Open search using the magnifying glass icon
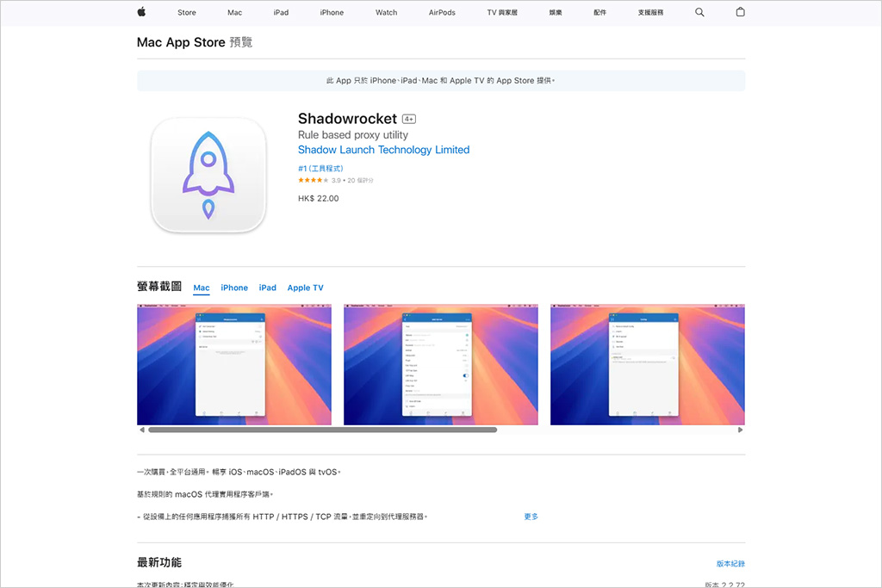The width and height of the screenshot is (882, 588). [x=699, y=12]
